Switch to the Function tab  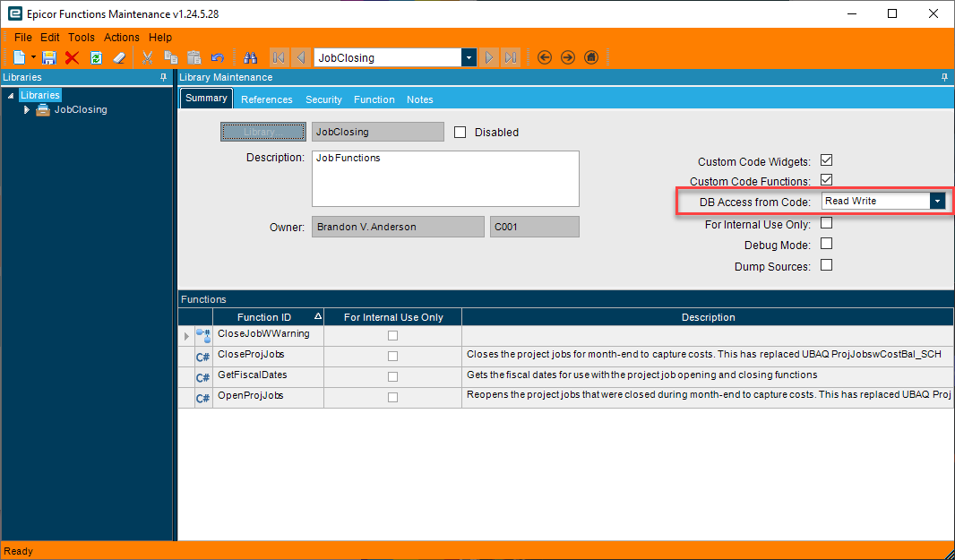(374, 99)
